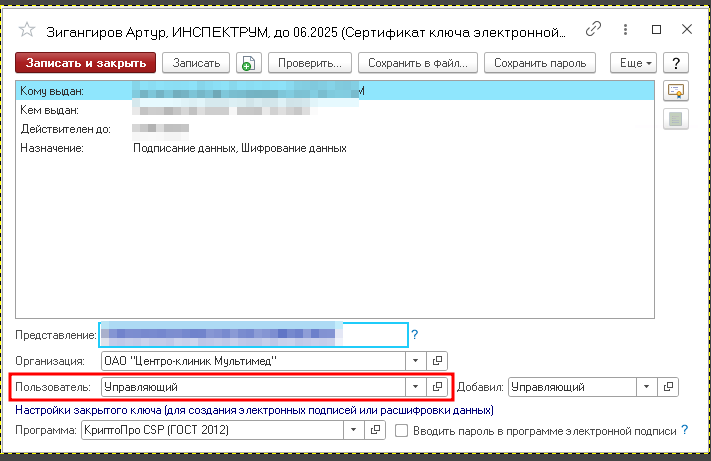711x461 pixels.
Task: Select the 'Назначение' row
Action: coord(335,148)
